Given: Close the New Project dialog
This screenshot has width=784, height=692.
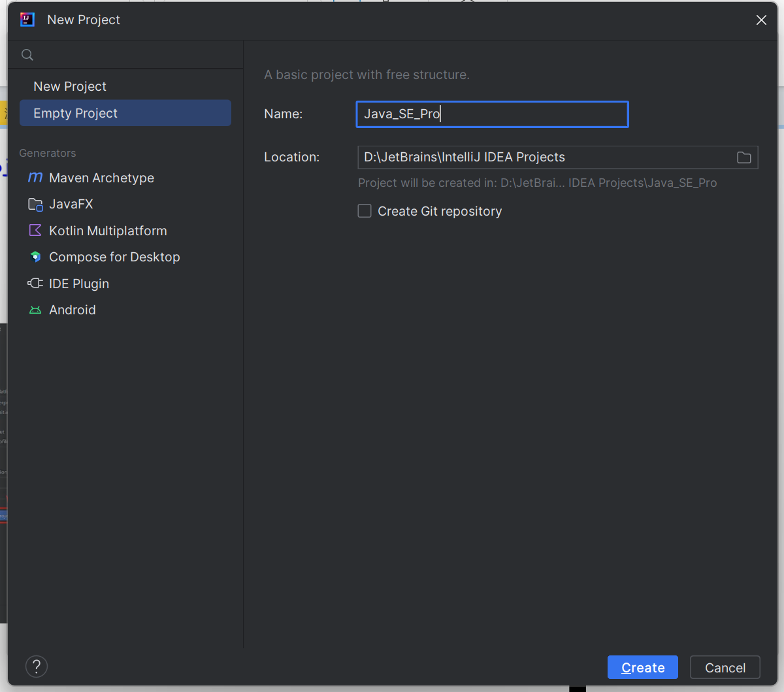Looking at the screenshot, I should pos(761,20).
